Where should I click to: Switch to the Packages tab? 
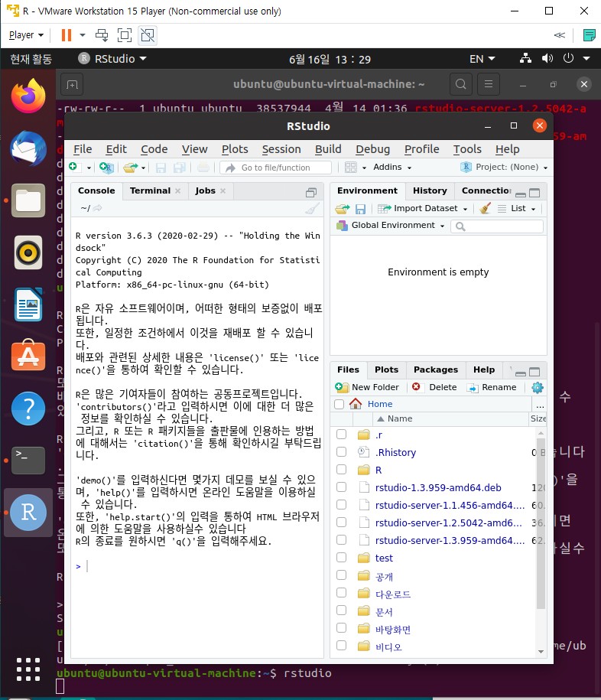coord(436,370)
